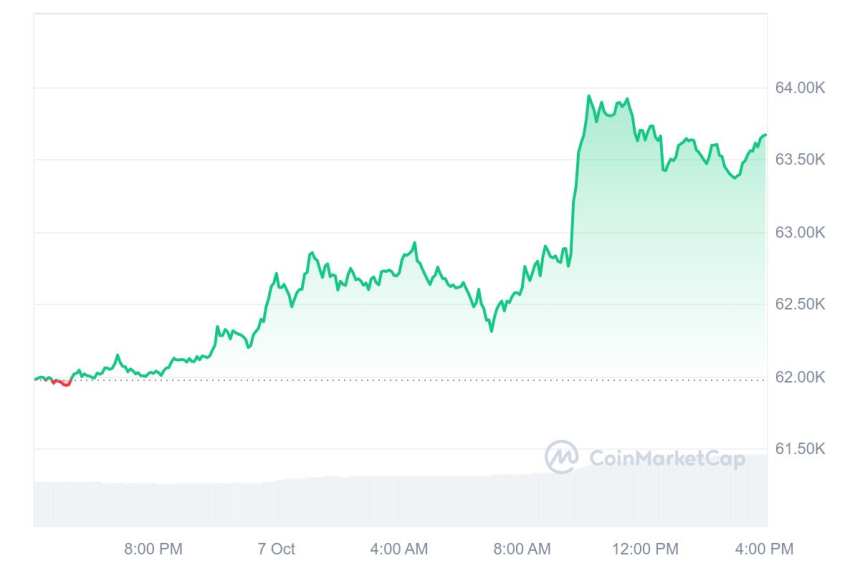Click the 12:00 PM time label
The height and width of the screenshot is (573, 860).
[x=645, y=549]
